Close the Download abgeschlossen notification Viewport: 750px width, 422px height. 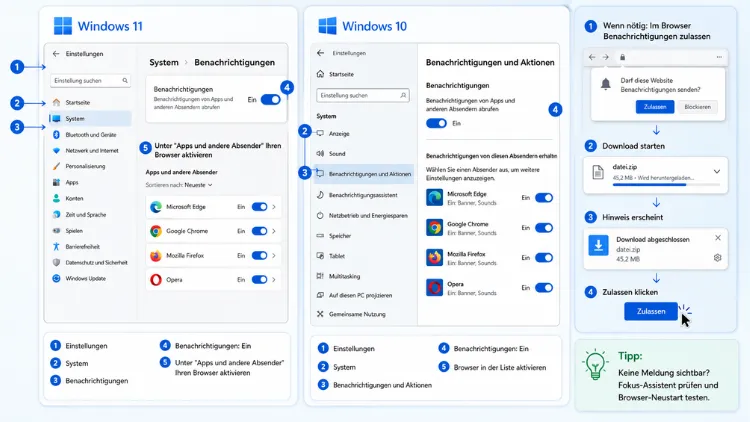[717, 238]
